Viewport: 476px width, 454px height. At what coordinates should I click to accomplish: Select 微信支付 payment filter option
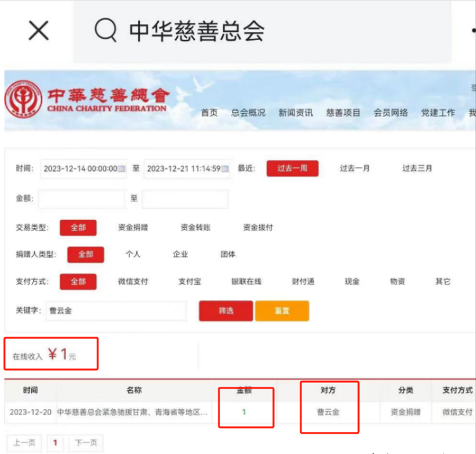133,281
